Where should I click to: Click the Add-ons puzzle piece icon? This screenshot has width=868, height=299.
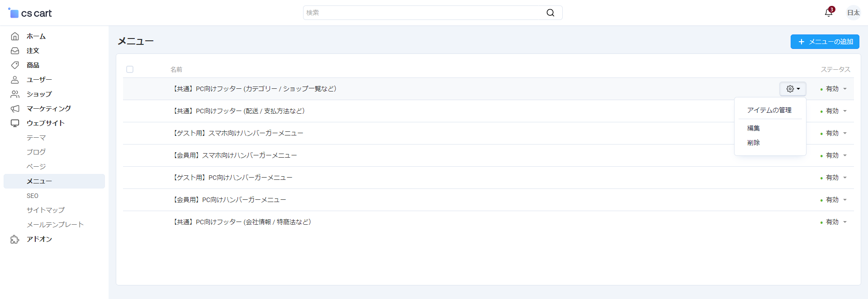15,239
